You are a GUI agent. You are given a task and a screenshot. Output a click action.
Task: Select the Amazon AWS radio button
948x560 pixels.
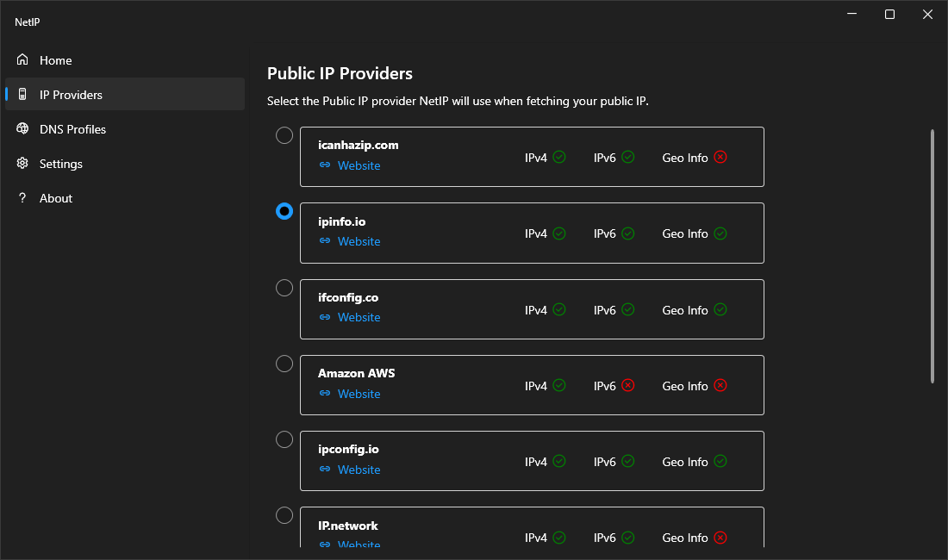(x=284, y=364)
